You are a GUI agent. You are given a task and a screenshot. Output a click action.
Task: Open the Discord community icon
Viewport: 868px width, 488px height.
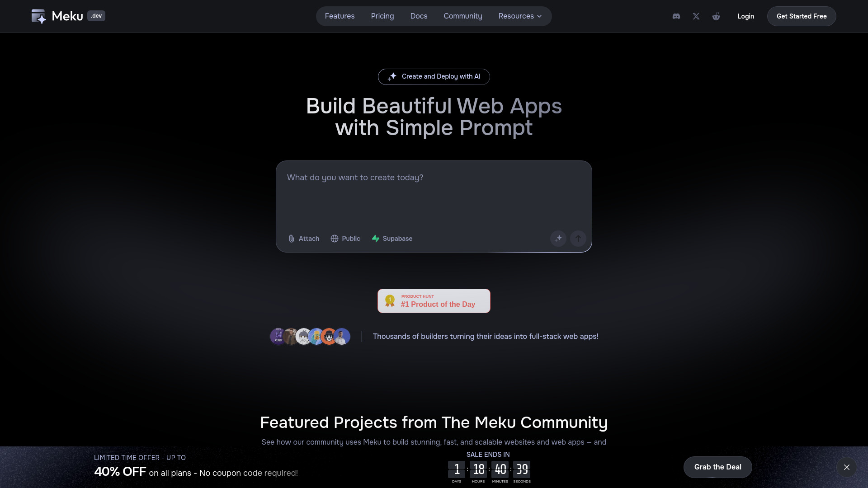click(x=676, y=16)
